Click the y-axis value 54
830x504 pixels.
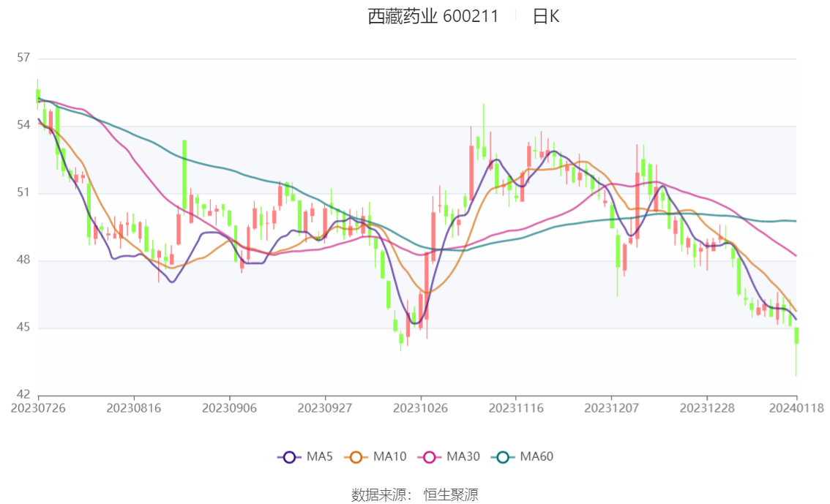coord(23,125)
